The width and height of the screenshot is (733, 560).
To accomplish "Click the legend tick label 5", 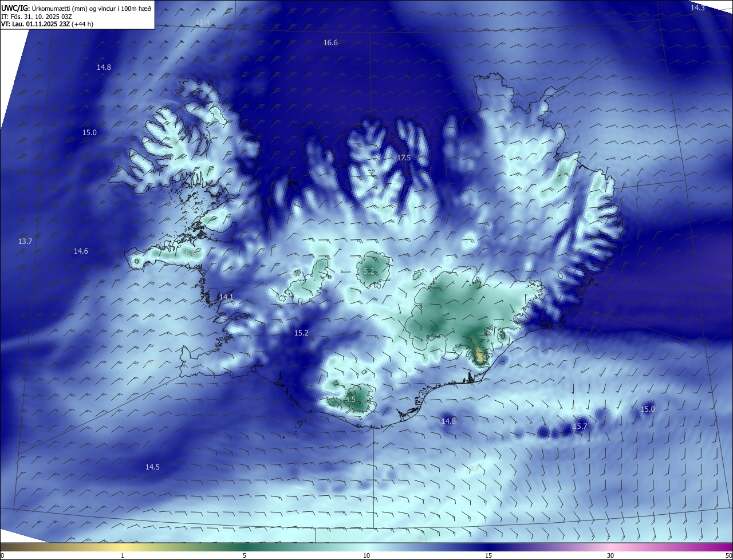I will pyautogui.click(x=245, y=556).
